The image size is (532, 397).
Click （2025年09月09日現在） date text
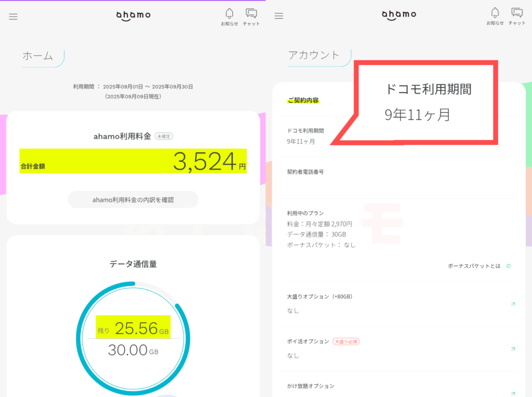133,97
